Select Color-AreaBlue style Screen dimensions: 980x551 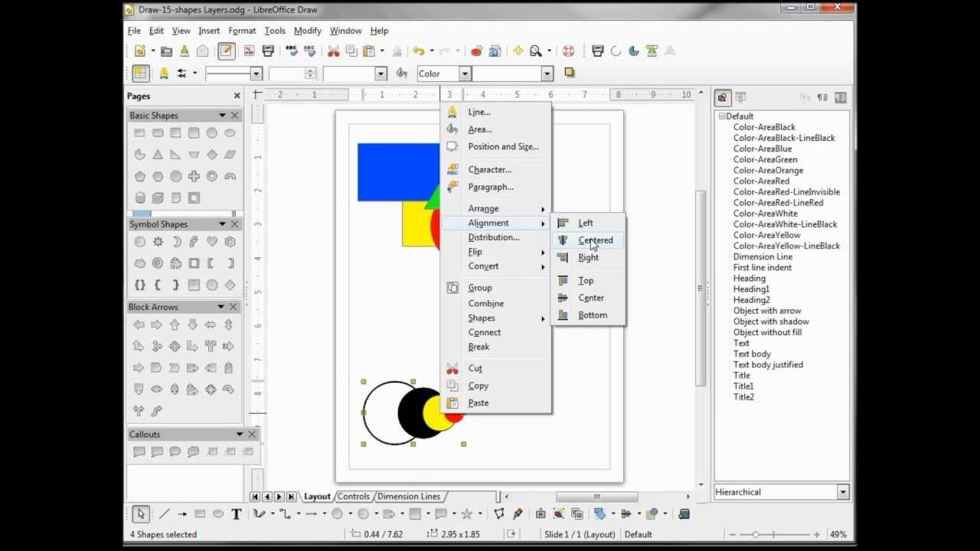(763, 149)
